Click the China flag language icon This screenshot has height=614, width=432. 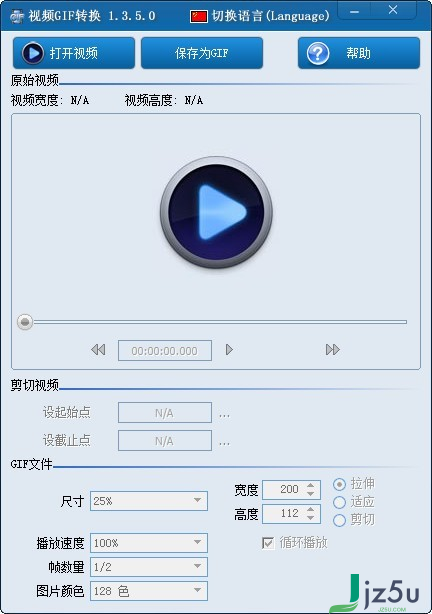click(x=199, y=16)
